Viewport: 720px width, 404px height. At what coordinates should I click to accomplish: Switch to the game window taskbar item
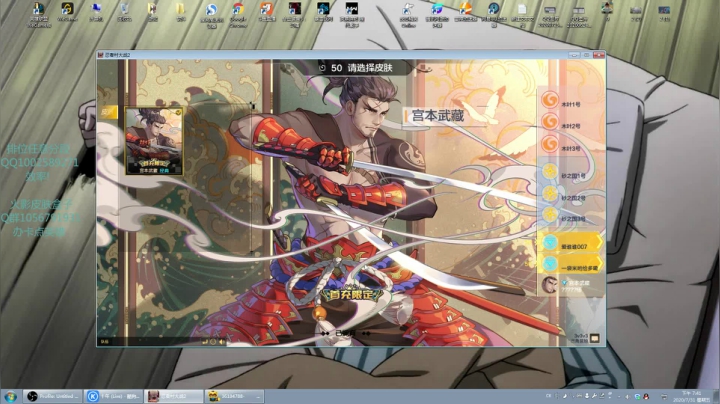[x=174, y=396]
